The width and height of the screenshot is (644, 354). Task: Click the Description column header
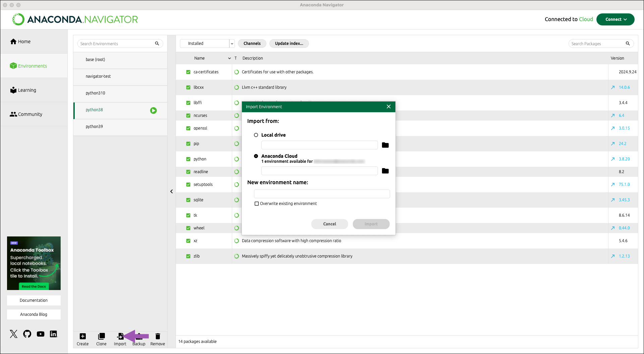point(253,58)
